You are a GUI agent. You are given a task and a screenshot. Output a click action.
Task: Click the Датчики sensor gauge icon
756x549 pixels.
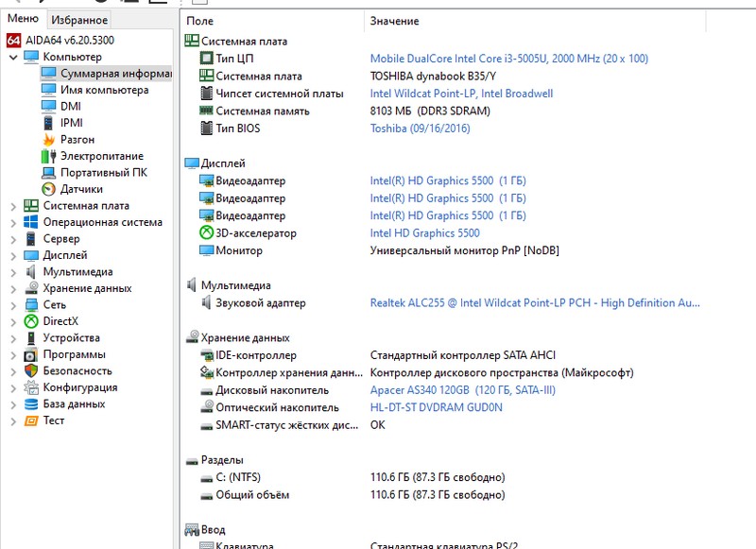pos(49,189)
